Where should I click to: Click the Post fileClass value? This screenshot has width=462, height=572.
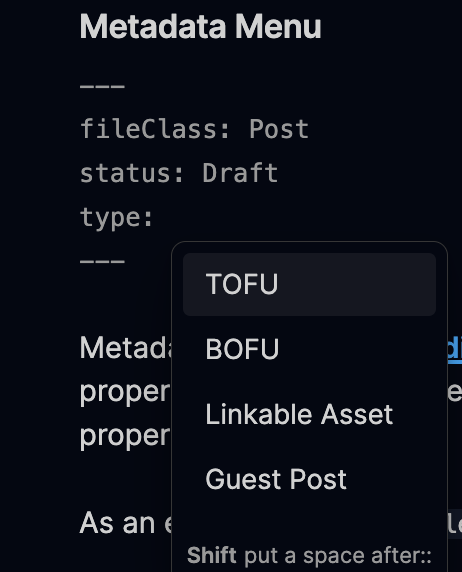pyautogui.click(x=279, y=129)
